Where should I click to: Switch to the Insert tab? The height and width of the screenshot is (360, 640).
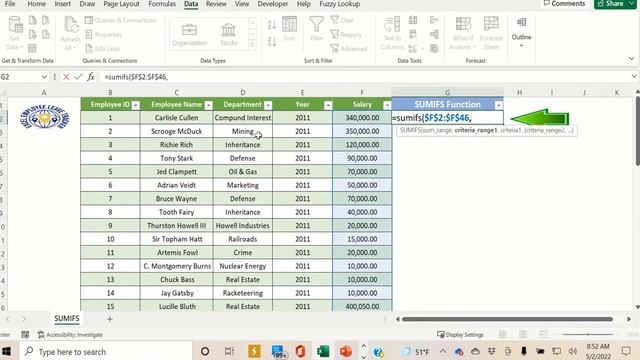point(62,4)
